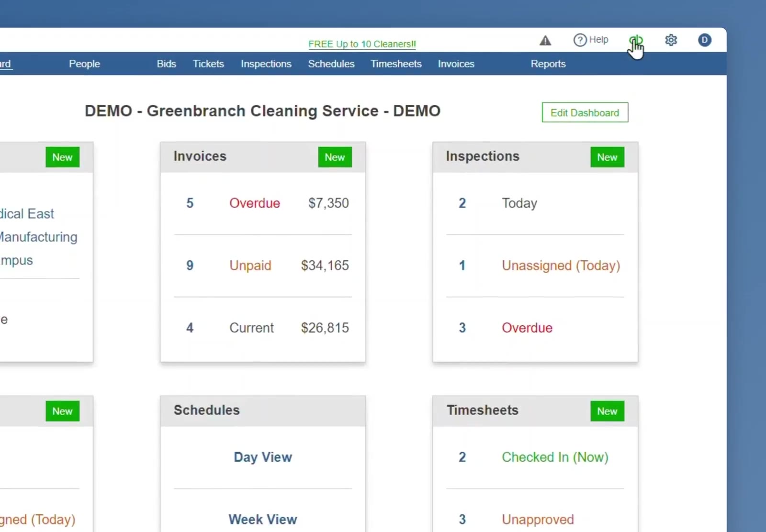Click the Edit Dashboard button
The height and width of the screenshot is (532, 766).
(x=585, y=112)
